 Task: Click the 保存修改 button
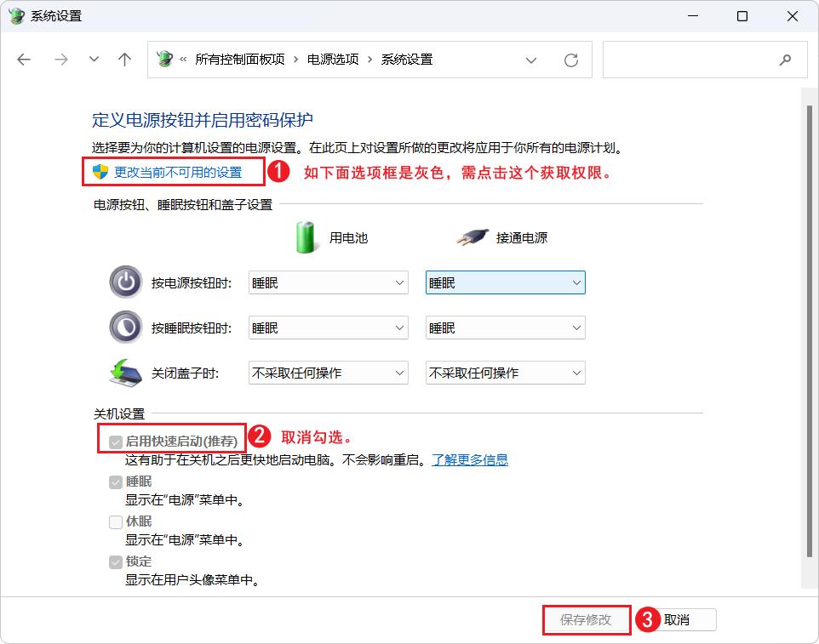click(x=587, y=619)
